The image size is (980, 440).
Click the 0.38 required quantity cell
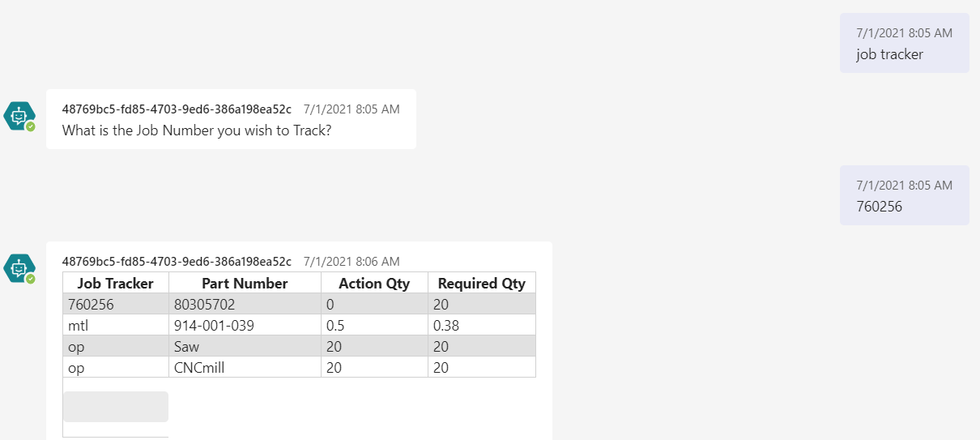pos(481,326)
